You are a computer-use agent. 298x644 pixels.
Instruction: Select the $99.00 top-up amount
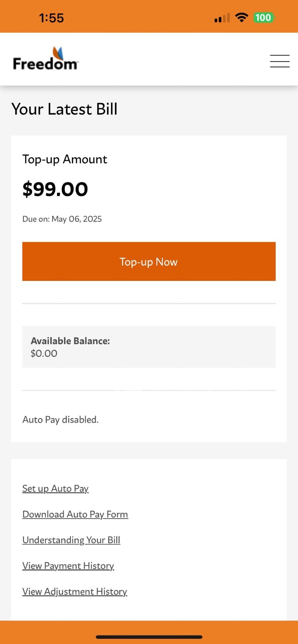55,189
